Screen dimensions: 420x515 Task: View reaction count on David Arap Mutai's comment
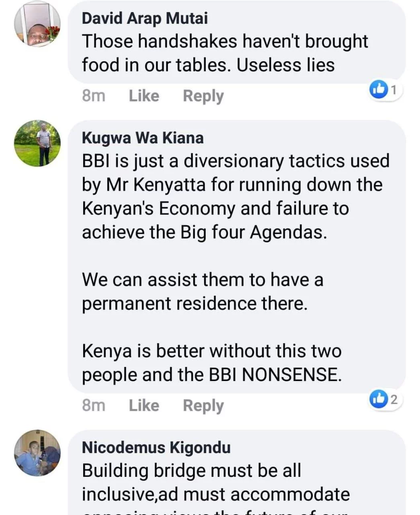pos(394,90)
